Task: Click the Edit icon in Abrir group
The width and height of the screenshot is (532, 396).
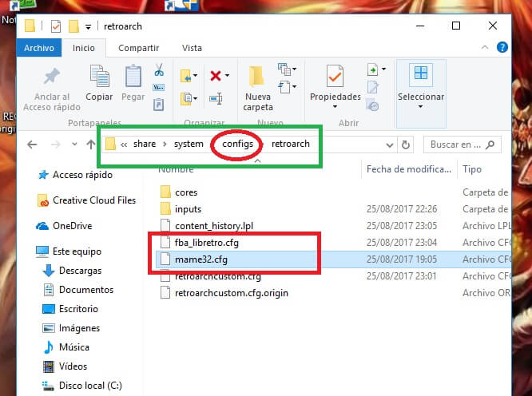Action: 372,87
